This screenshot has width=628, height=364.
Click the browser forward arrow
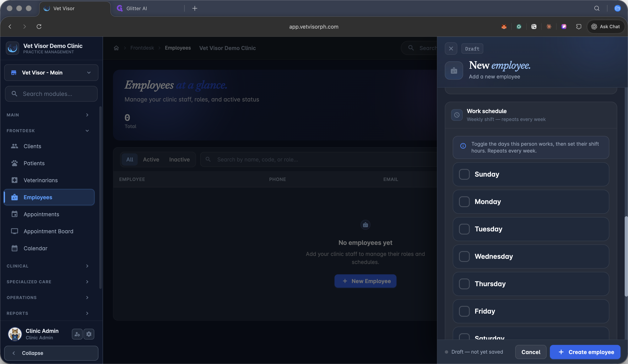tap(25, 26)
